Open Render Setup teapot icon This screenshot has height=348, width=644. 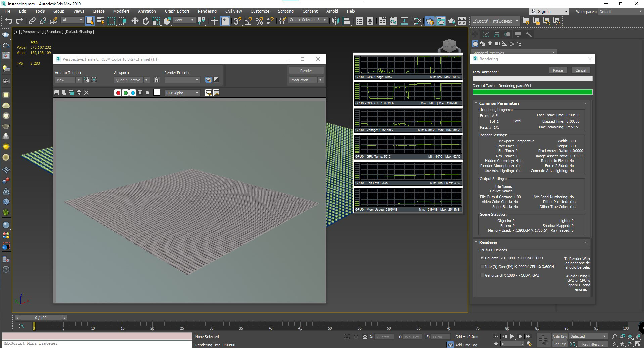click(x=429, y=21)
